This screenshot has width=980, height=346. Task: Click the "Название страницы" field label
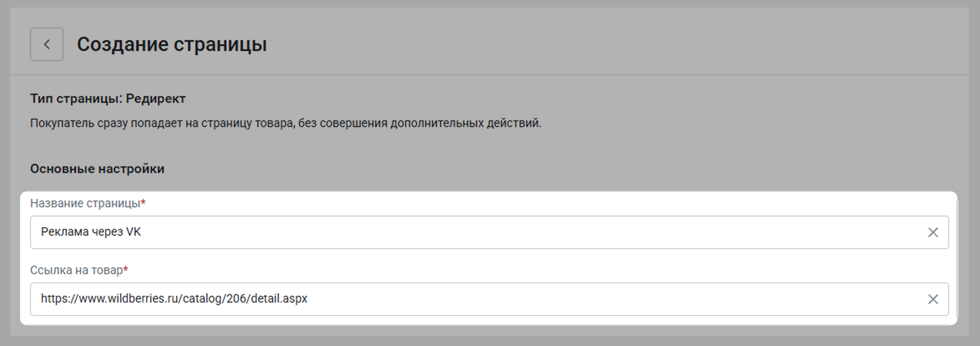pos(85,204)
